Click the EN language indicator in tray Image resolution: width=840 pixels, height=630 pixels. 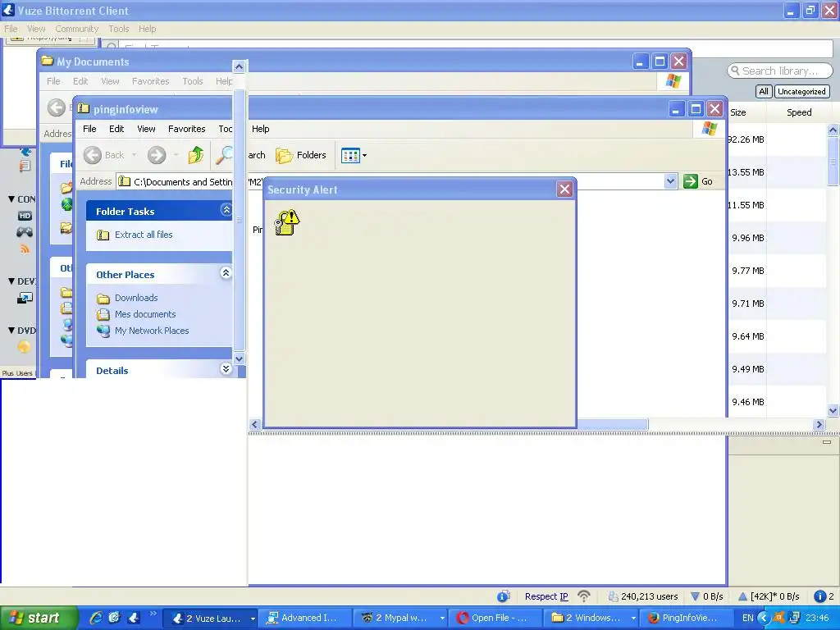[748, 619]
